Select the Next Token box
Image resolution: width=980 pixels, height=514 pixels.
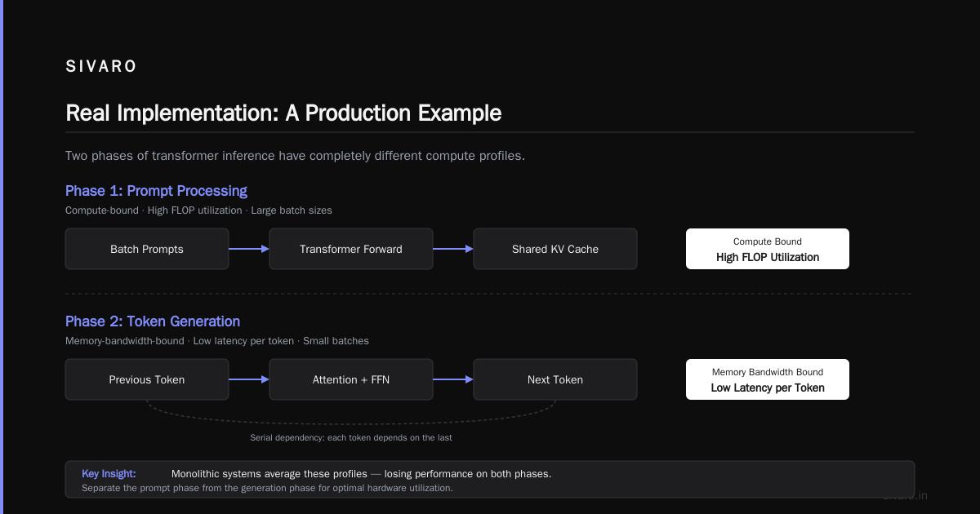(555, 379)
